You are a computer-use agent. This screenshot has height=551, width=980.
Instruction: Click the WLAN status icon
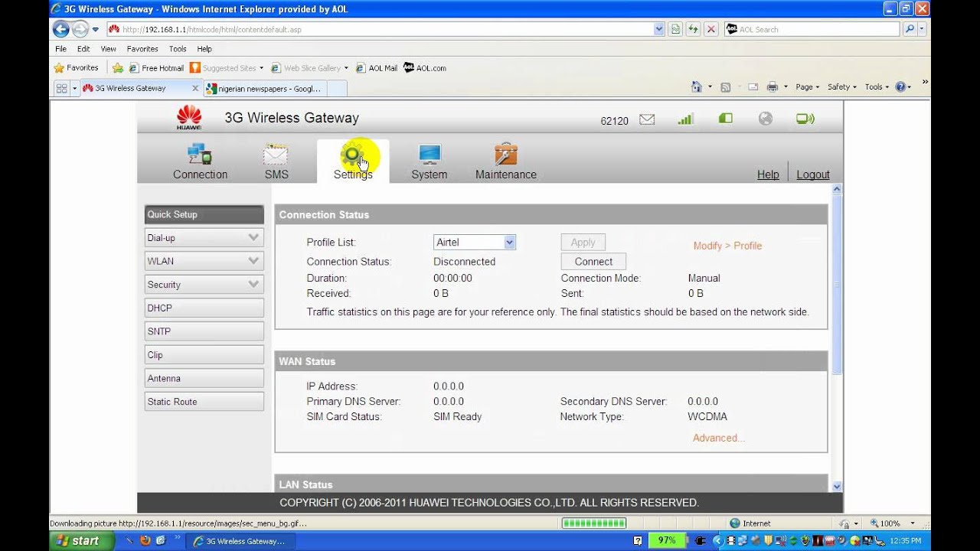(x=805, y=119)
